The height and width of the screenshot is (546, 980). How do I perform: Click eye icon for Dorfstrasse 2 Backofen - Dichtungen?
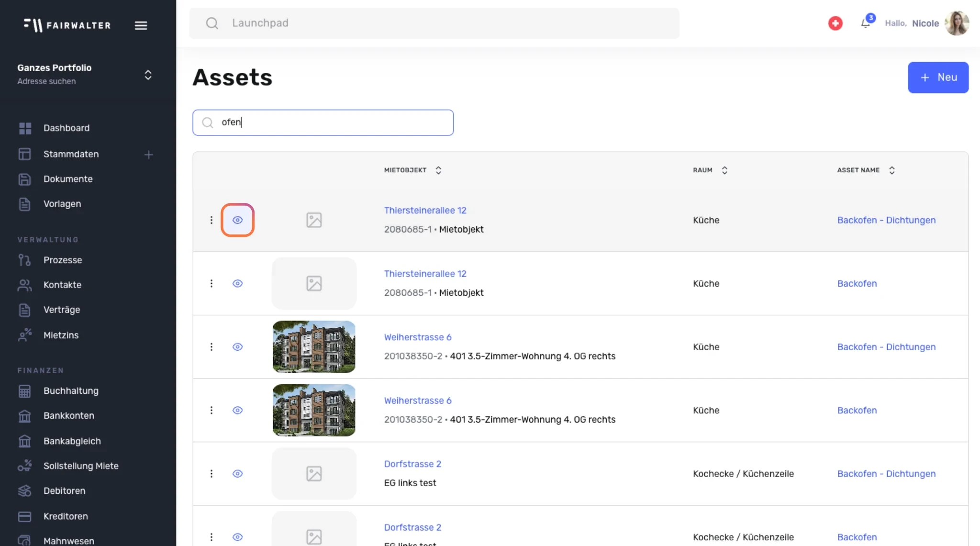237,474
